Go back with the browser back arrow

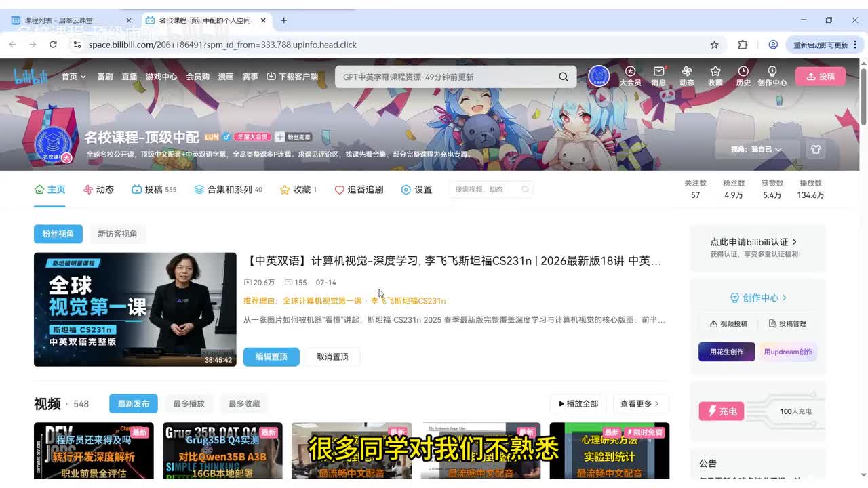coord(12,45)
